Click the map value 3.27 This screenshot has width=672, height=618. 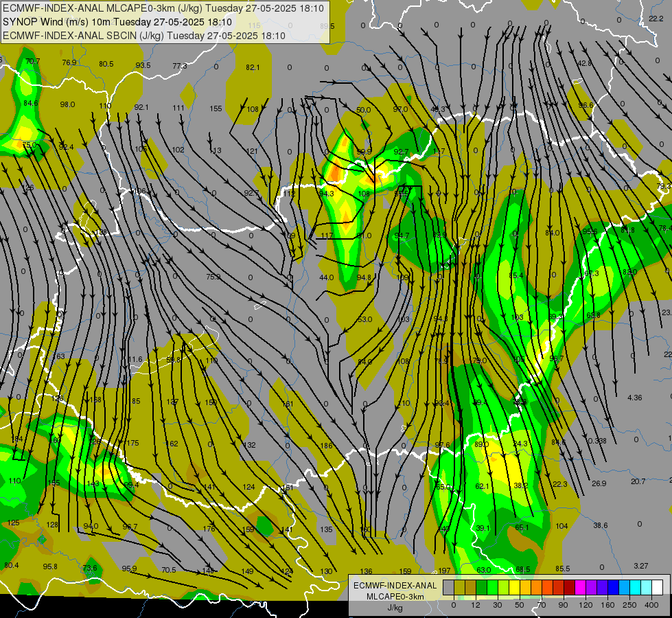[x=640, y=566]
